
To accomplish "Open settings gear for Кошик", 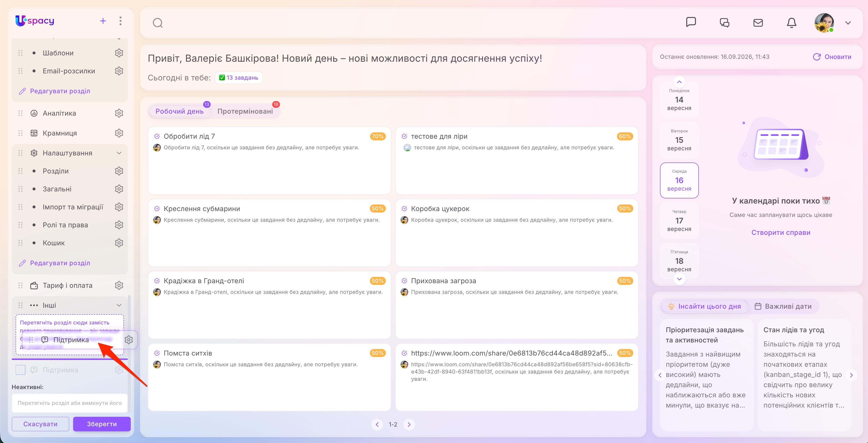I will point(119,243).
